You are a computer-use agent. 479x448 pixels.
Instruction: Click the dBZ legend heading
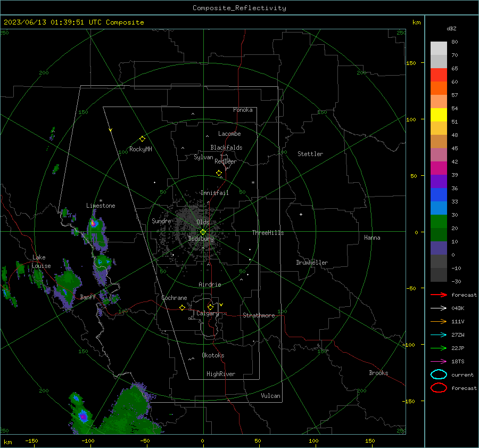point(451,28)
